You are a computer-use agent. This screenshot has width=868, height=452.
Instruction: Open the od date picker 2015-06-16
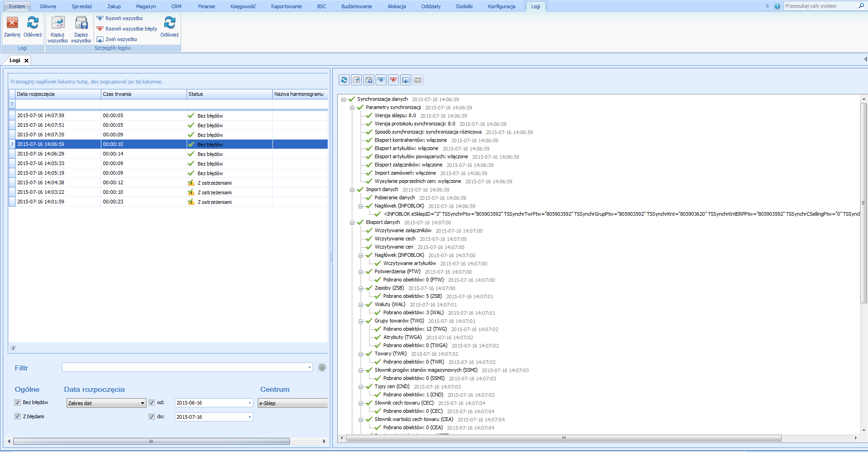point(250,403)
